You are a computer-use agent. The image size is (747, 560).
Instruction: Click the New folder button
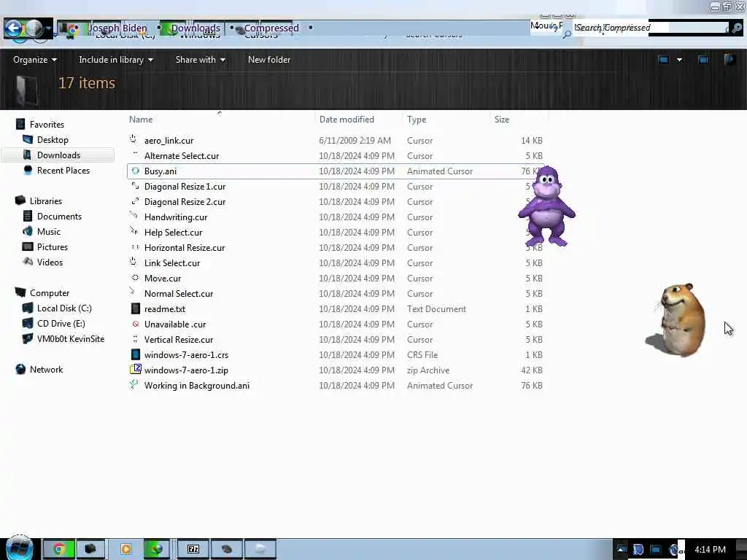tap(269, 60)
